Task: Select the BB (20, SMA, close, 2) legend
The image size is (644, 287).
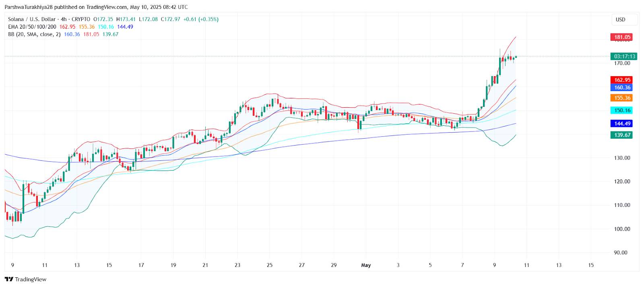Action: click(x=34, y=34)
